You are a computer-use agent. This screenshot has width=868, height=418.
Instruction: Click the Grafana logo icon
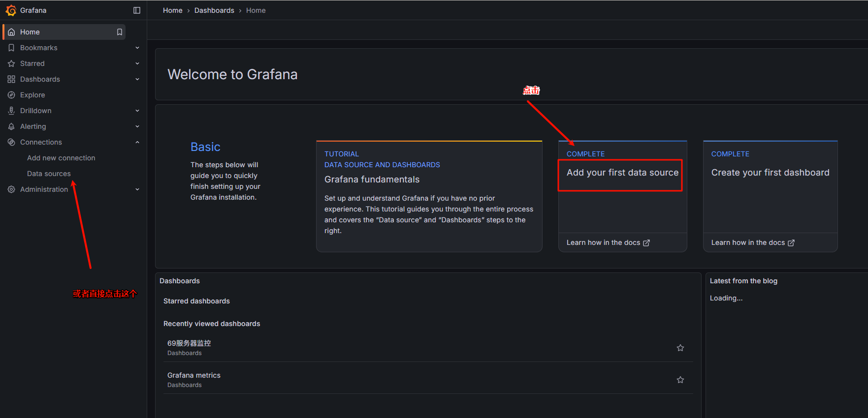point(11,10)
